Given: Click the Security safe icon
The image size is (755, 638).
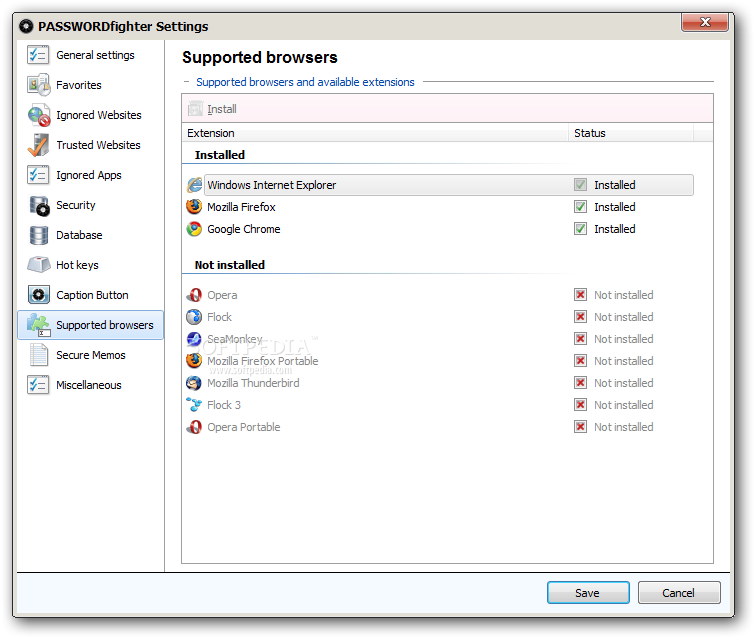Looking at the screenshot, I should tap(39, 206).
